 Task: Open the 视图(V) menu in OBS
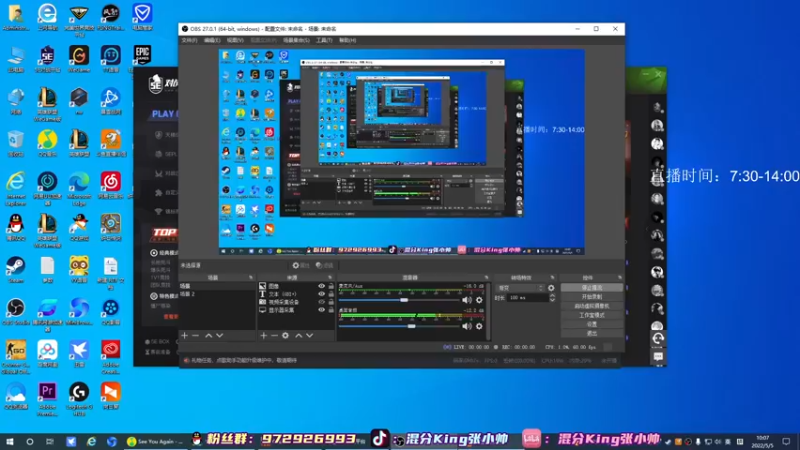[x=235, y=40]
